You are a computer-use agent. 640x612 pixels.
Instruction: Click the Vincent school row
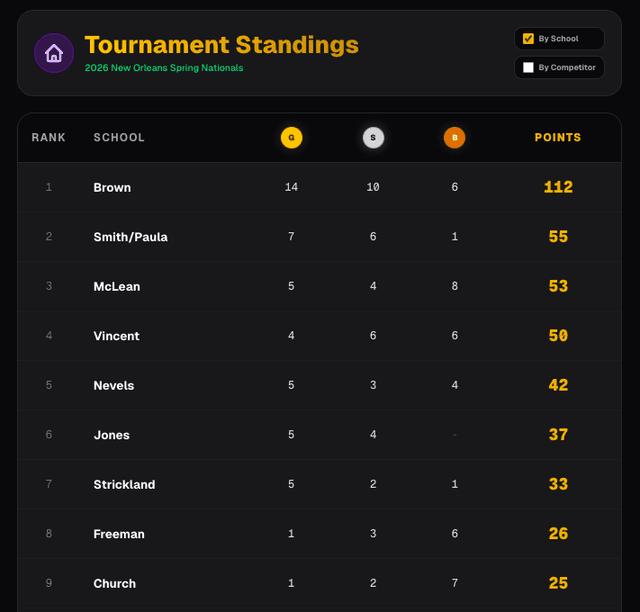(116, 336)
